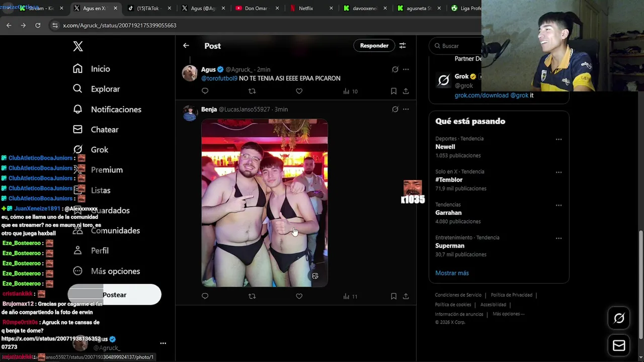Click the Responder button
Image resolution: width=644 pixels, height=362 pixels.
[x=374, y=46]
